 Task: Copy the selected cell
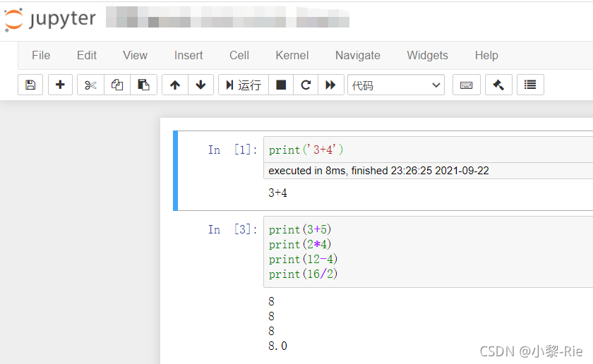(x=117, y=85)
